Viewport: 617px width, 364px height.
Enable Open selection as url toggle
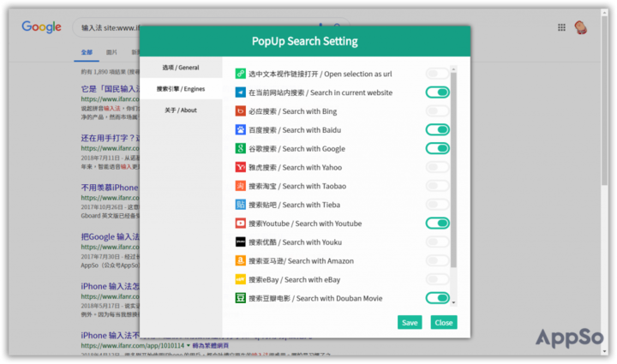click(x=437, y=74)
